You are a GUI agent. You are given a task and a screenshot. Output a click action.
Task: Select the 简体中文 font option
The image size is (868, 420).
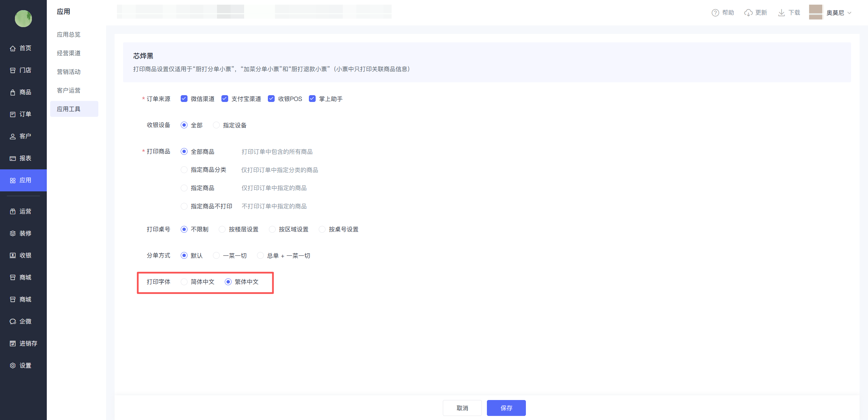(184, 282)
